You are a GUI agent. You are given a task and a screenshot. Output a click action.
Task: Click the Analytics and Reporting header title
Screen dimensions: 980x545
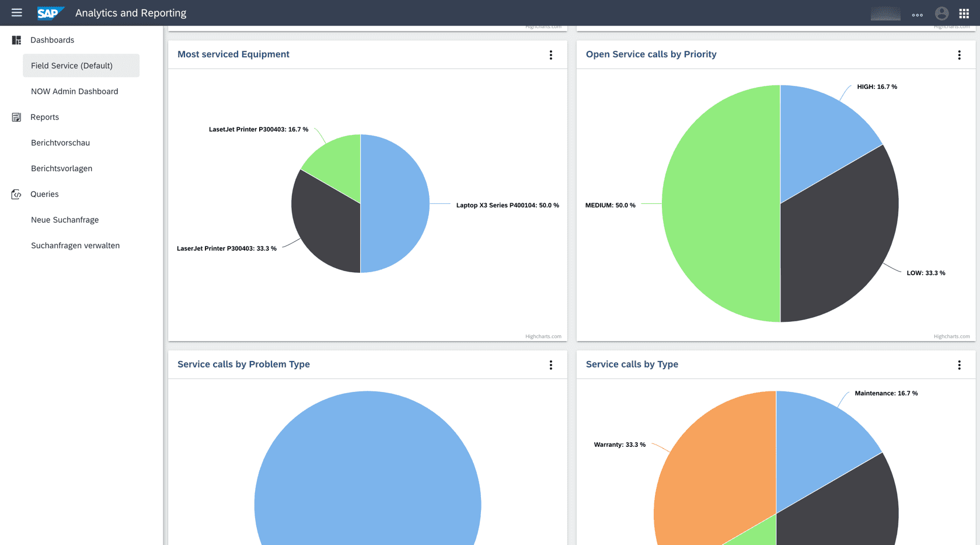[131, 13]
